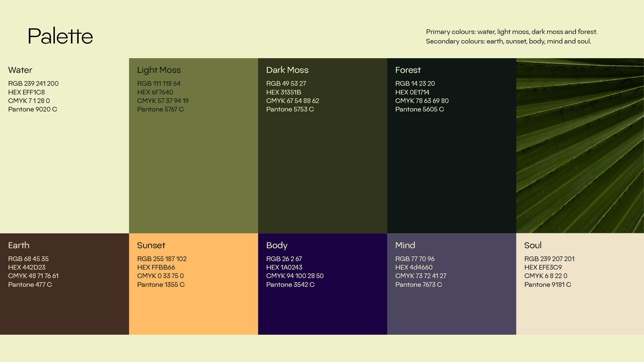The width and height of the screenshot is (644, 362).
Task: Click the Secondary colours description line
Action: (508, 41)
